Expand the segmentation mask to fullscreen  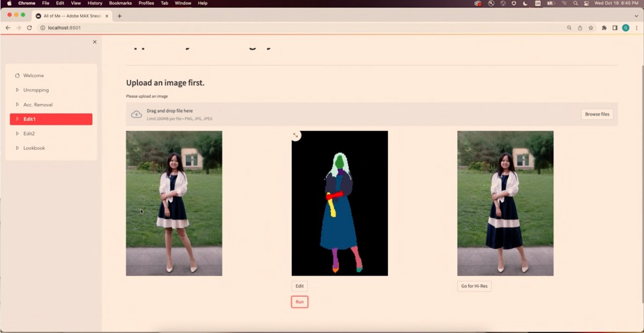296,135
